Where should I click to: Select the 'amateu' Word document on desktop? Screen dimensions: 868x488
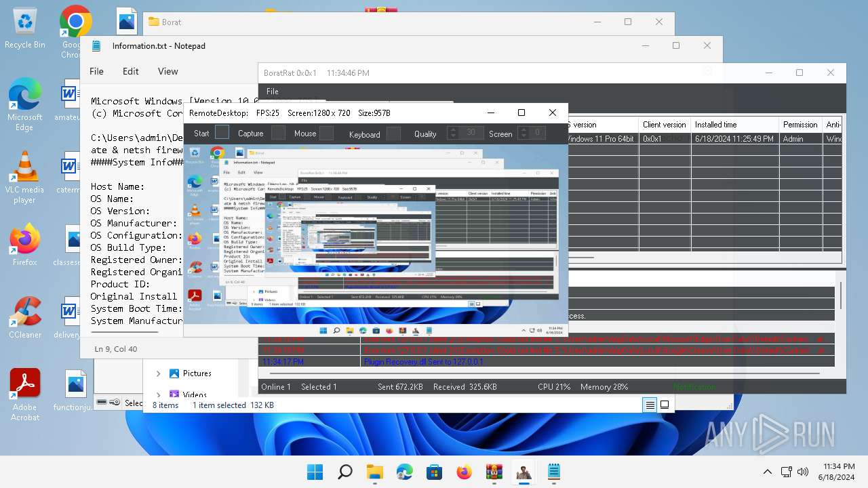coord(68,102)
